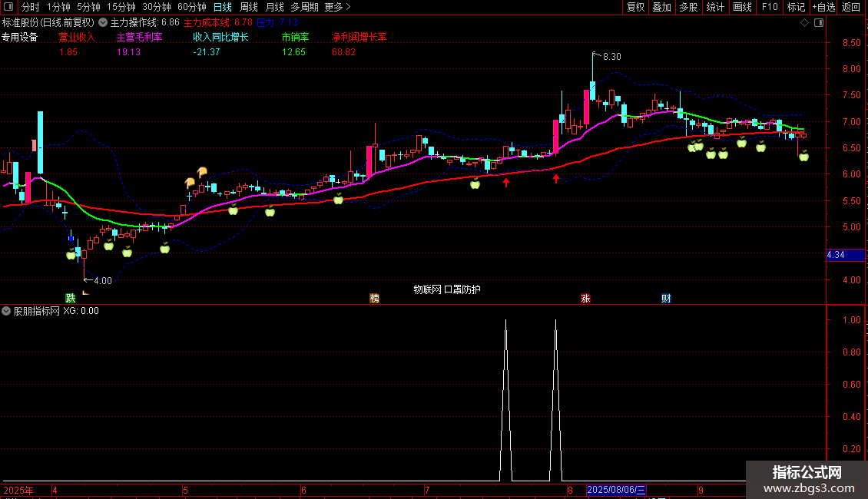868x499 pixels.
Task: Click the 叠加 overlay button
Action: click(662, 7)
